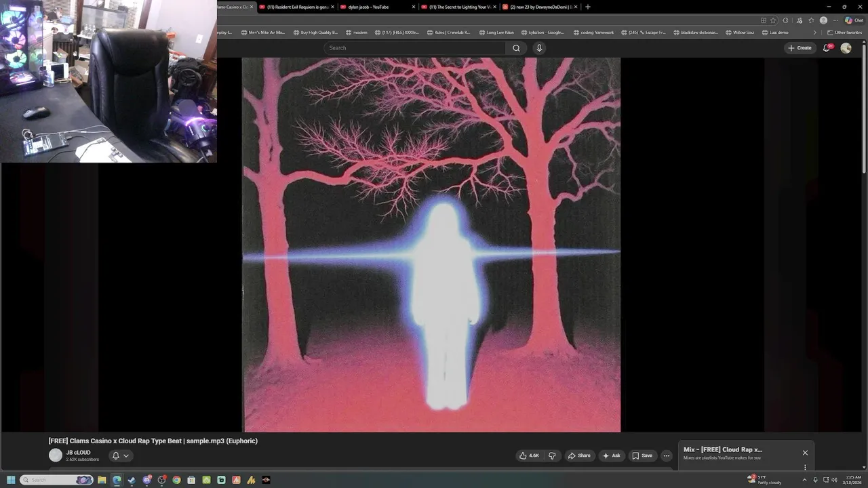Expand the bookmarks bar overflow chevron
The image size is (868, 488).
click(x=814, y=33)
